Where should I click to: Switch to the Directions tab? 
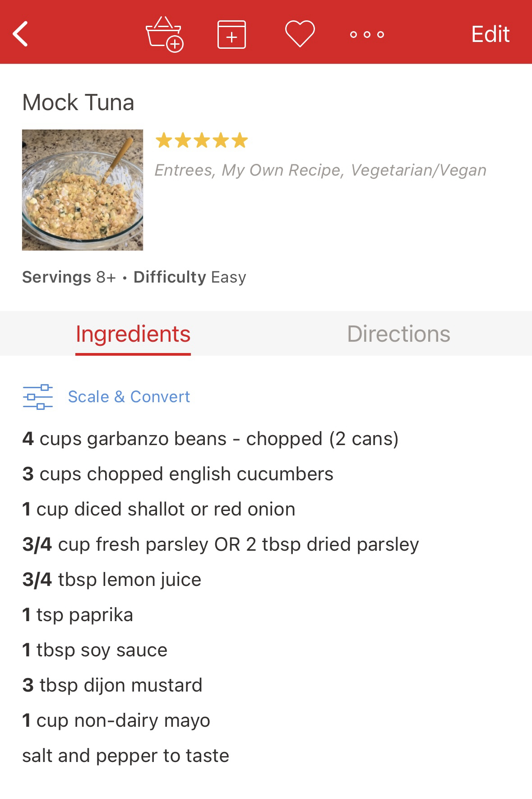[398, 334]
